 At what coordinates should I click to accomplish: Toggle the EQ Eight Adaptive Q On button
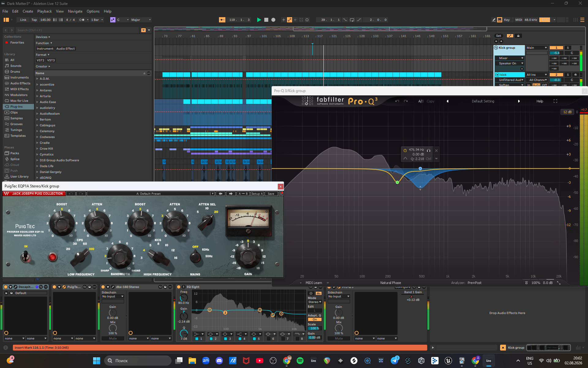click(315, 320)
